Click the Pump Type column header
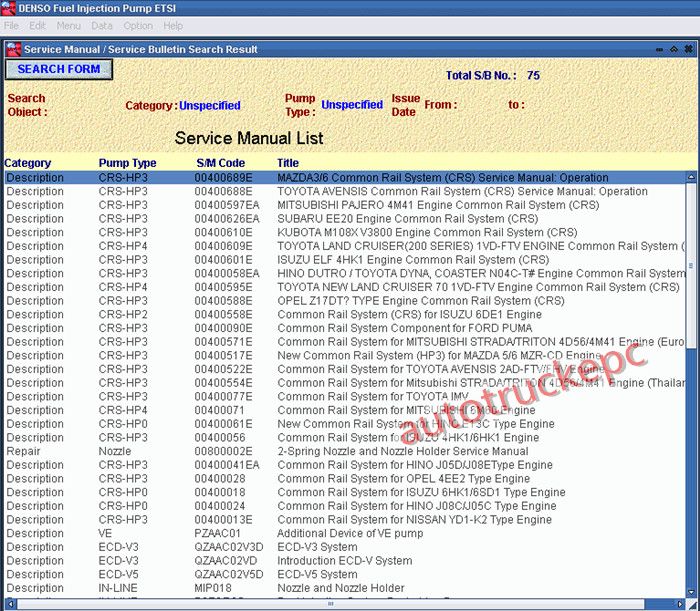The image size is (700, 611). 127,163
